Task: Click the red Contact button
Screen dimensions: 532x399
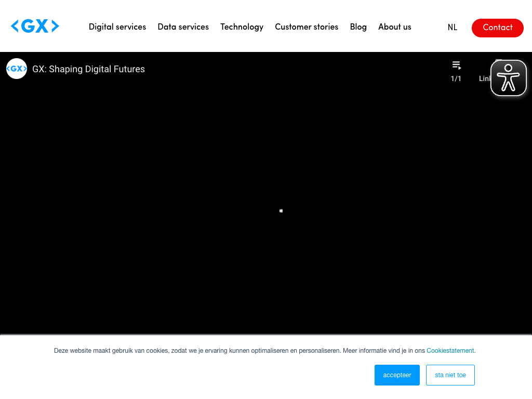Action: (497, 28)
